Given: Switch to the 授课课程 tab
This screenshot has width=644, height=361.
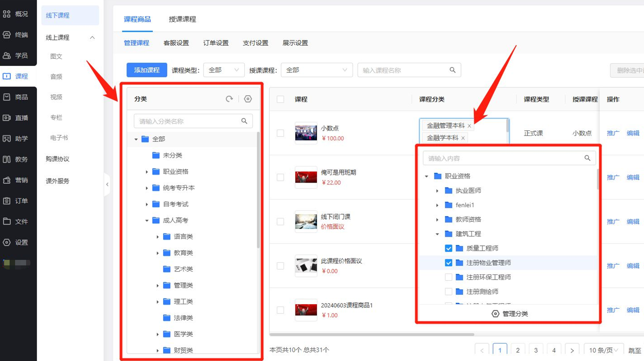Looking at the screenshot, I should coord(182,19).
